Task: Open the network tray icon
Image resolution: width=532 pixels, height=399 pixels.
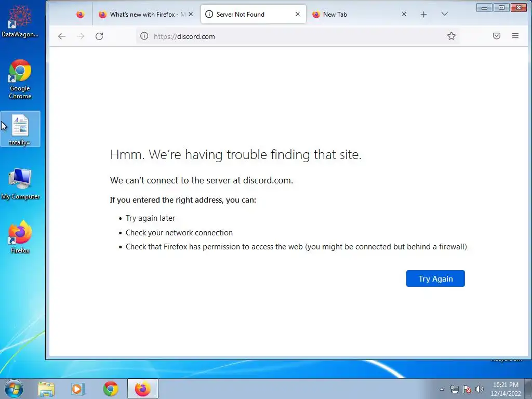Action: coord(454,389)
